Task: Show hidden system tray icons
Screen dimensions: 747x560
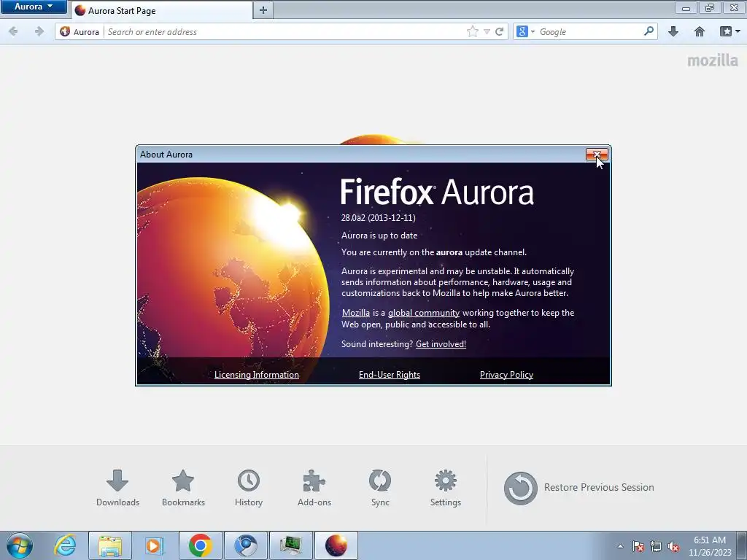Action: point(620,546)
